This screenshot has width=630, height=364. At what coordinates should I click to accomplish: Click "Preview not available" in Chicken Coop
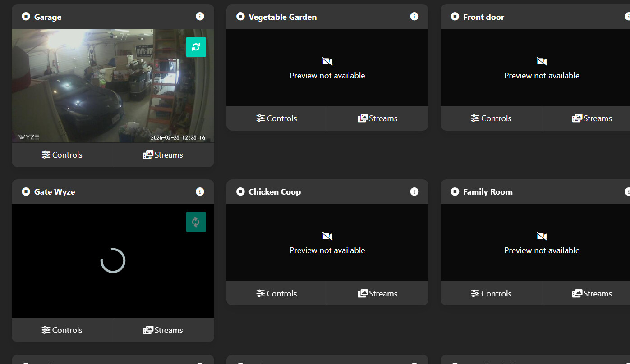pos(327,250)
